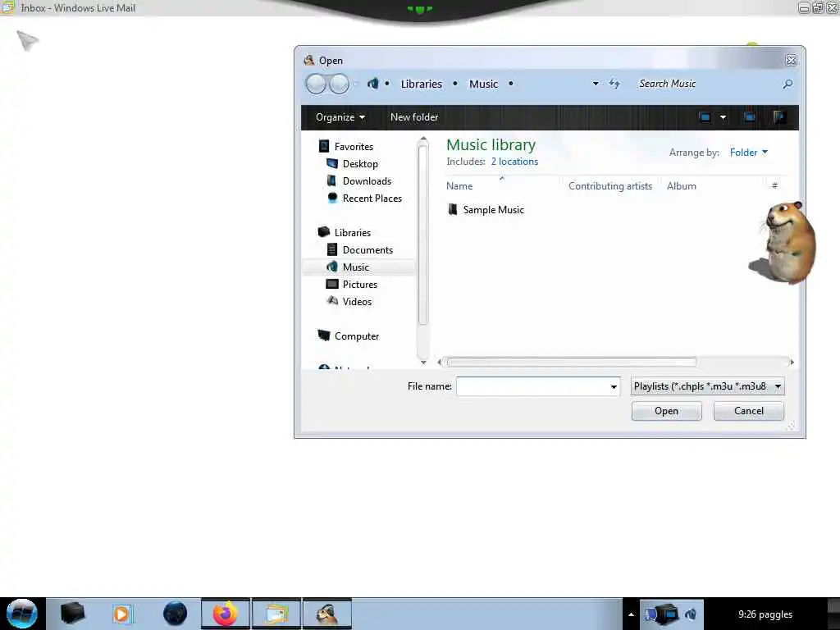Click the Cancel button
This screenshot has height=630, width=840.
click(x=748, y=411)
